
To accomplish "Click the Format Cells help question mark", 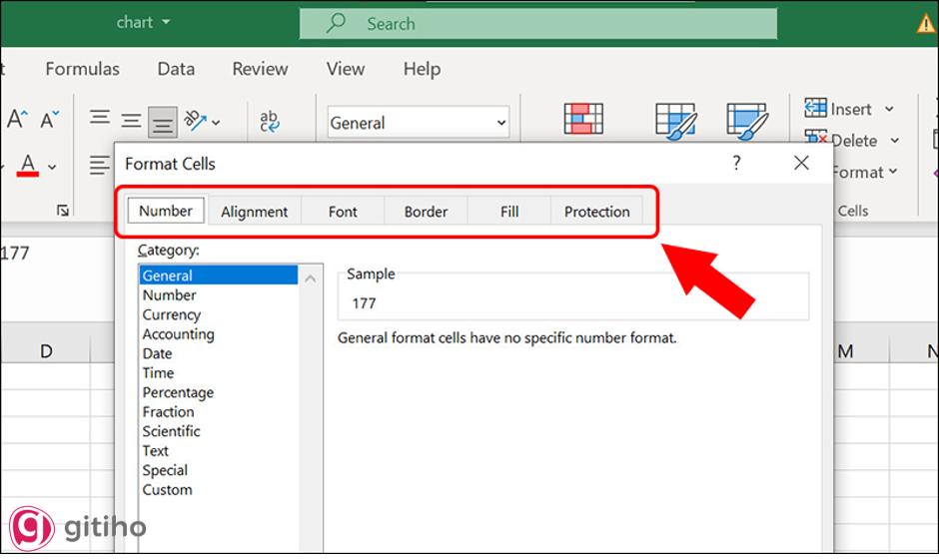I will coord(736,163).
